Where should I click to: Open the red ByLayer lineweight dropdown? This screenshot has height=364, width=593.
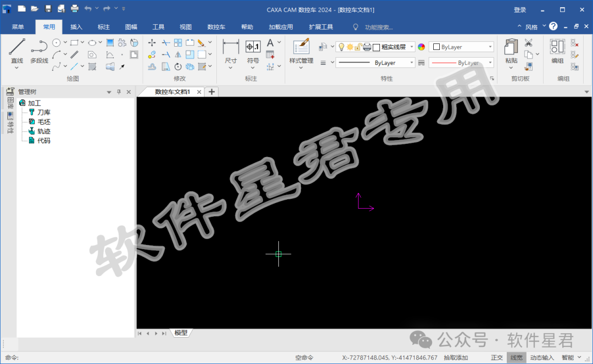462,63
